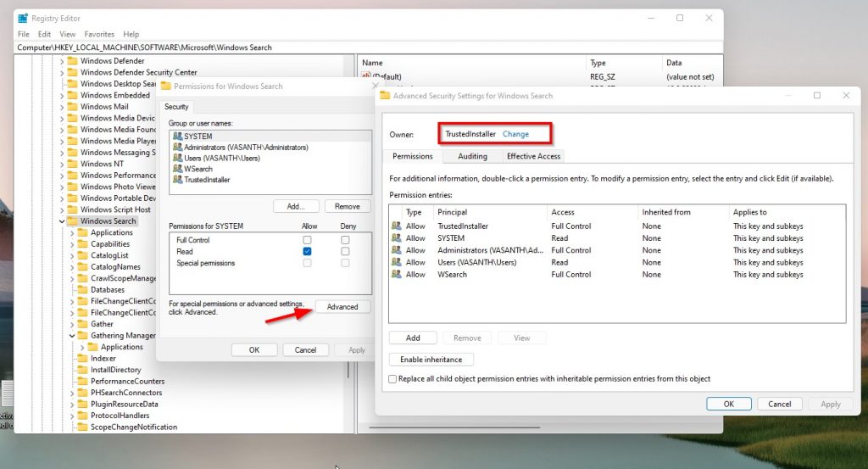
Task: Click Remove in Permissions for Windows Search
Action: (x=347, y=207)
